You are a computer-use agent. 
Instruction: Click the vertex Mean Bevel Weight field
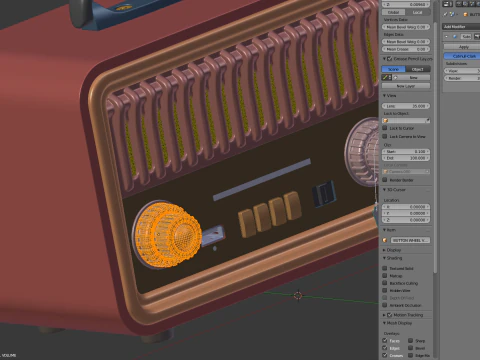pyautogui.click(x=406, y=27)
